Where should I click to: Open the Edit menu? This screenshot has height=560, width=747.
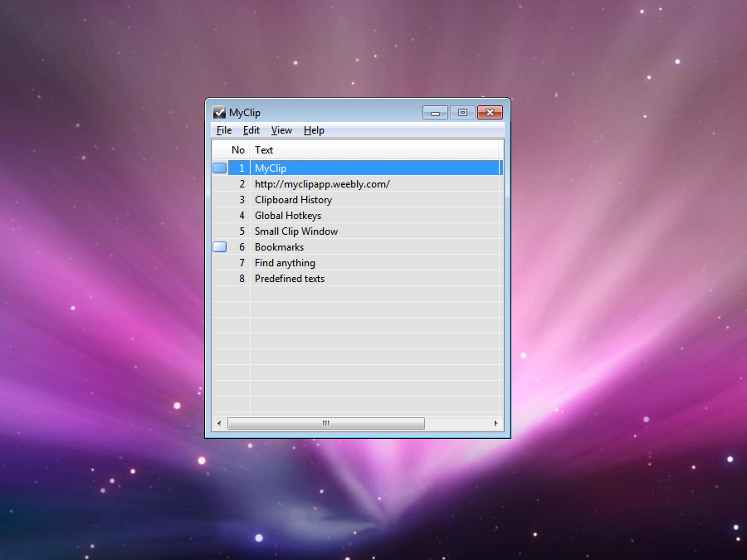(251, 130)
